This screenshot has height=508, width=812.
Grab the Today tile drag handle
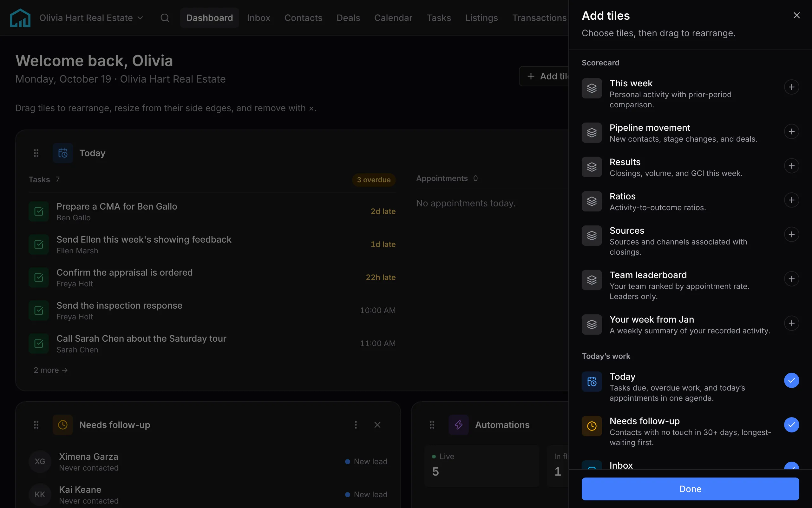pyautogui.click(x=36, y=153)
